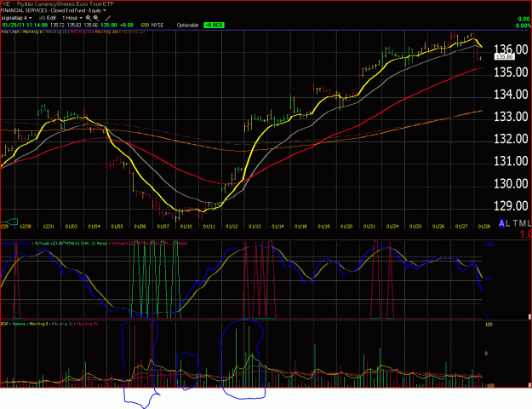Image resolution: width=532 pixels, height=409 pixels.
Task: Click the NYSE exchange label
Action: tap(157, 26)
